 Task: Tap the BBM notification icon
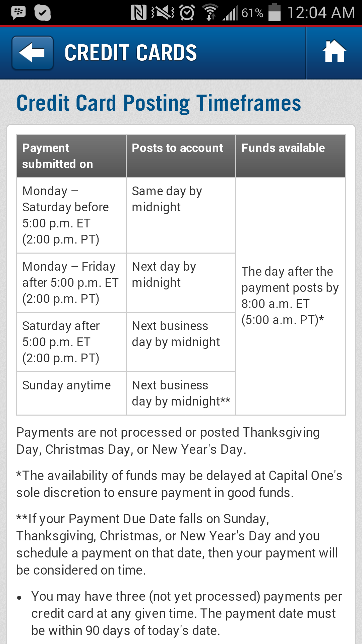(x=18, y=13)
